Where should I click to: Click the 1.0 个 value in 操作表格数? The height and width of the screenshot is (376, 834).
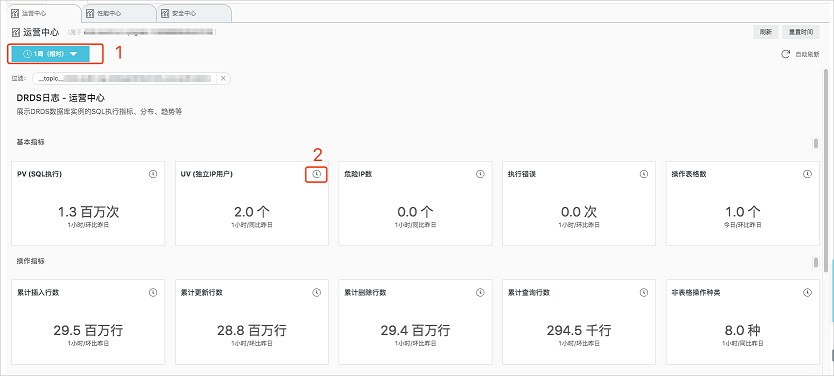coord(743,212)
